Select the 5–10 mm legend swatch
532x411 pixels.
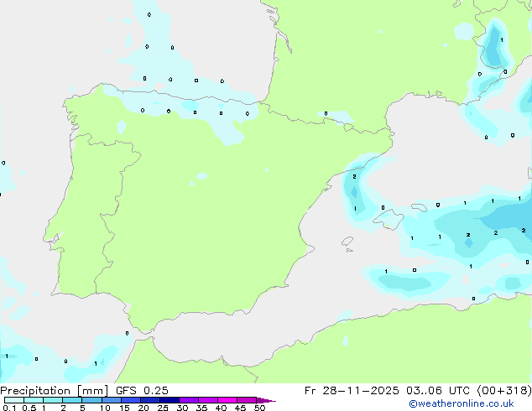(x=91, y=400)
